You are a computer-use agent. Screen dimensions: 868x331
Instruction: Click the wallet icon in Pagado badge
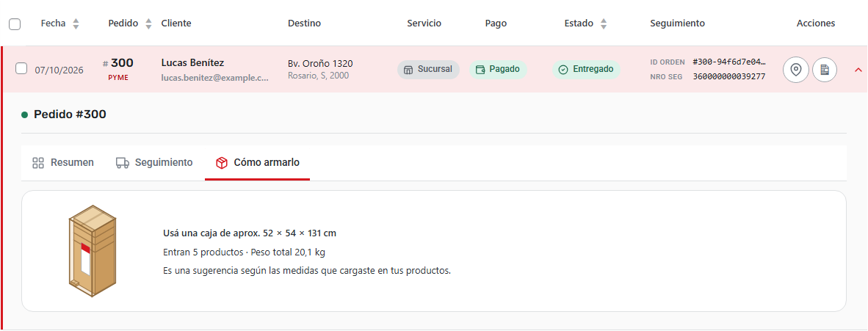[480, 70]
